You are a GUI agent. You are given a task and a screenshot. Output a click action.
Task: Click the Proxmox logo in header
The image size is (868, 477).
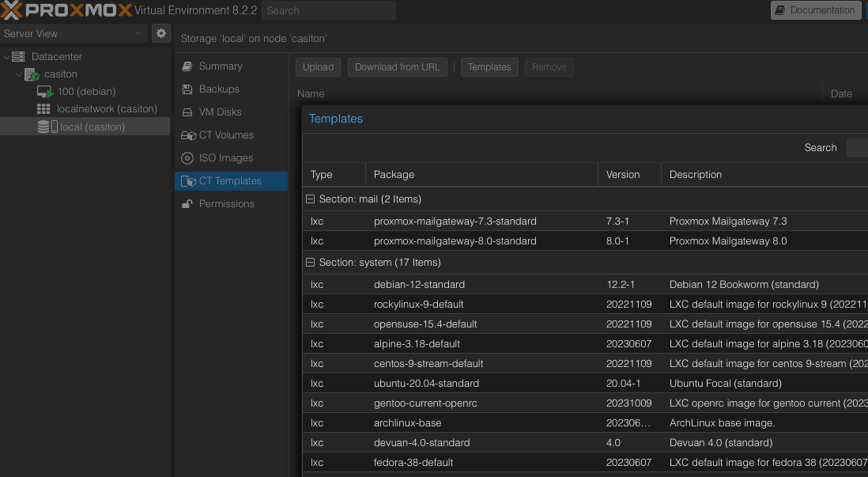[65, 10]
